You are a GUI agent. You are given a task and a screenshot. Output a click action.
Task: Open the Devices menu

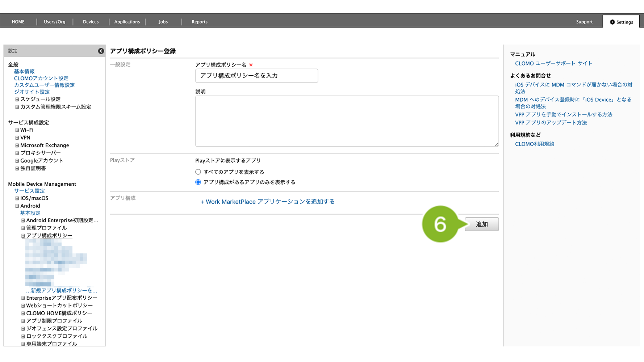(91, 22)
